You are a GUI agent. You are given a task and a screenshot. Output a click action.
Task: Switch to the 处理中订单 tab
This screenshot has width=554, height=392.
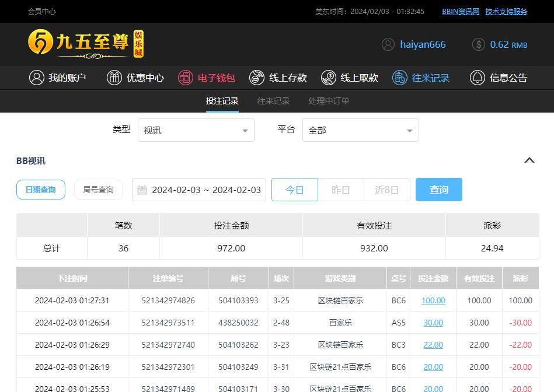coord(329,101)
